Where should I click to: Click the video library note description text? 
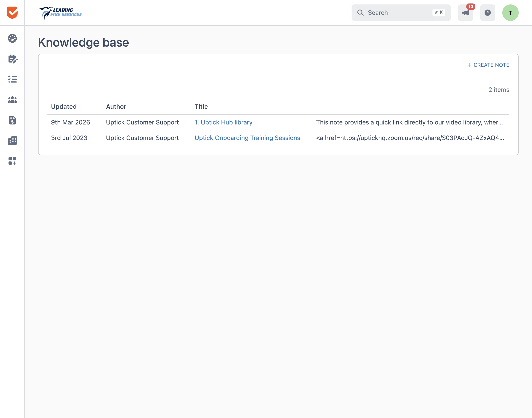(x=409, y=122)
